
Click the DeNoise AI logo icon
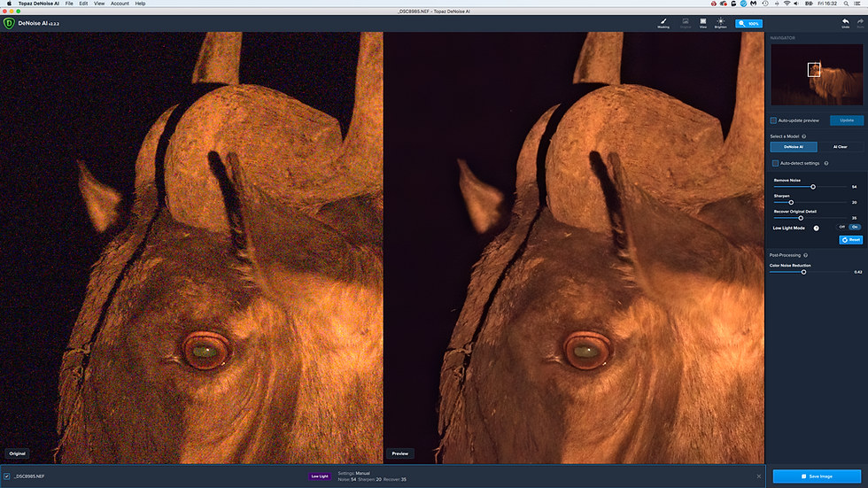(9, 23)
